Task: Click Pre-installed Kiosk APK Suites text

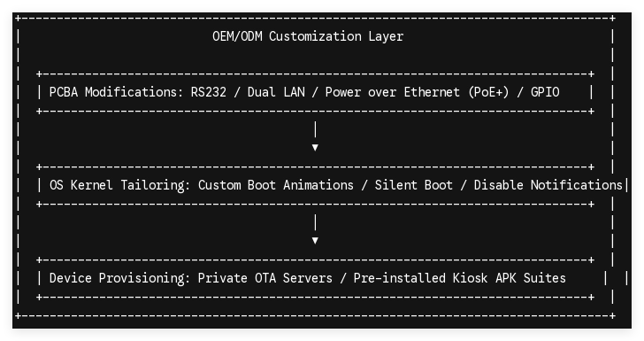Action: tap(460, 278)
